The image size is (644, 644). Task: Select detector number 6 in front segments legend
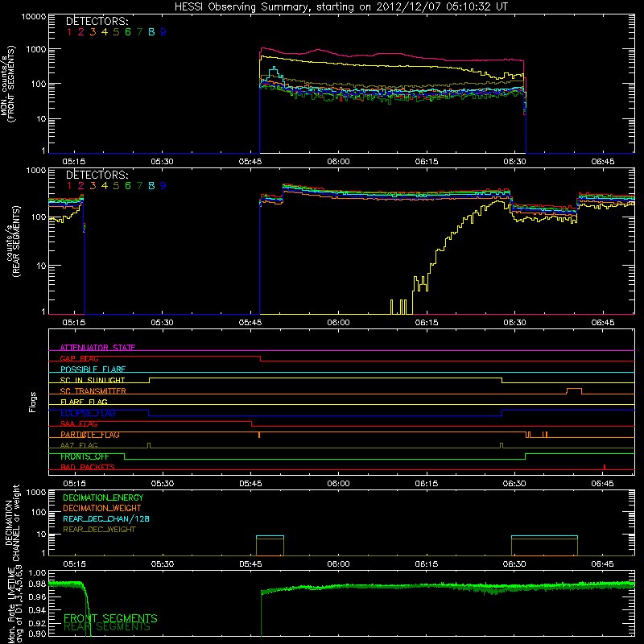(x=128, y=32)
